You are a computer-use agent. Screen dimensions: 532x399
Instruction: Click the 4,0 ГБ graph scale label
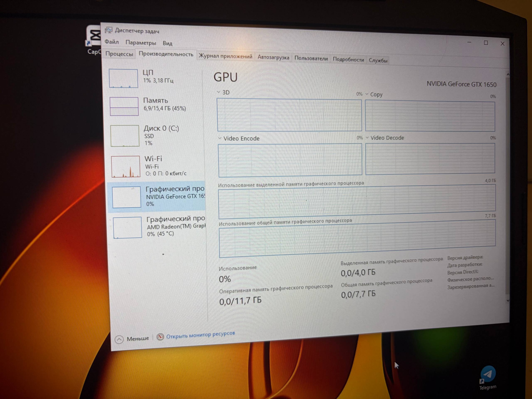490,180
